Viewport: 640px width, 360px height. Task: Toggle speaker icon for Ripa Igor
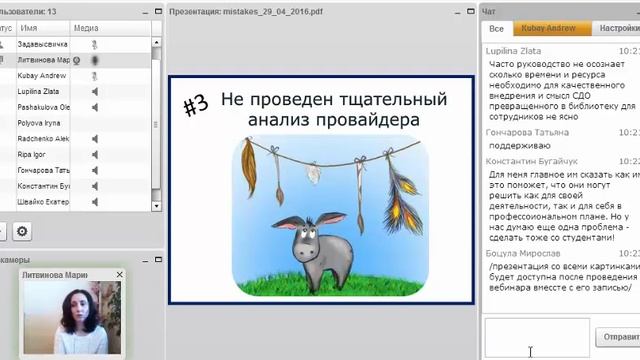(x=95, y=155)
